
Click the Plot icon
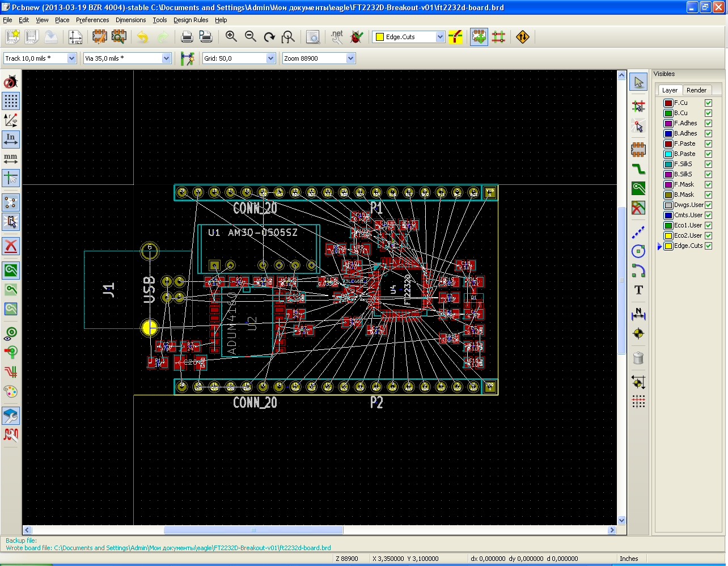206,37
